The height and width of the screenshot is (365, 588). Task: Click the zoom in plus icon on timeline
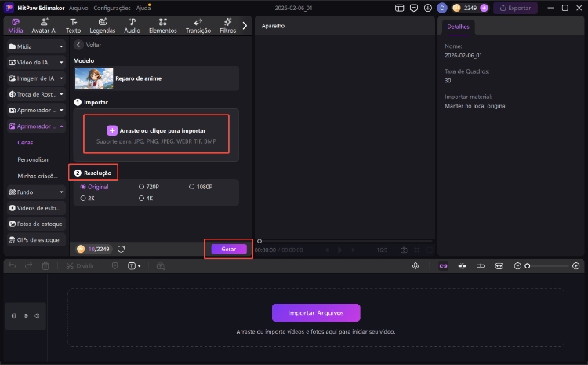(576, 266)
